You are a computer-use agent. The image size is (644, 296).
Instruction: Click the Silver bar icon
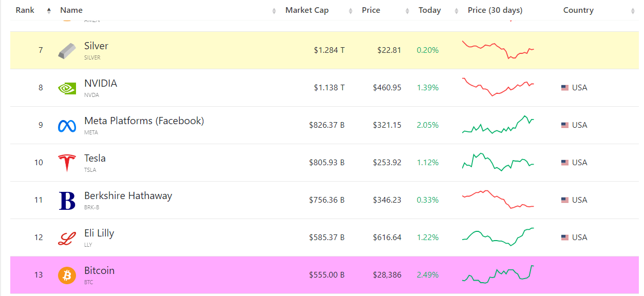(67, 50)
